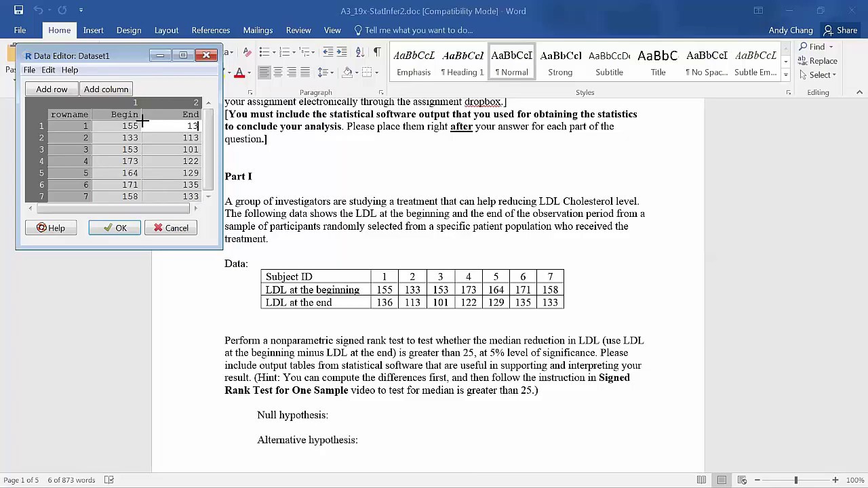Increase the paragraph indent
Image resolution: width=868 pixels, height=488 pixels.
(342, 52)
